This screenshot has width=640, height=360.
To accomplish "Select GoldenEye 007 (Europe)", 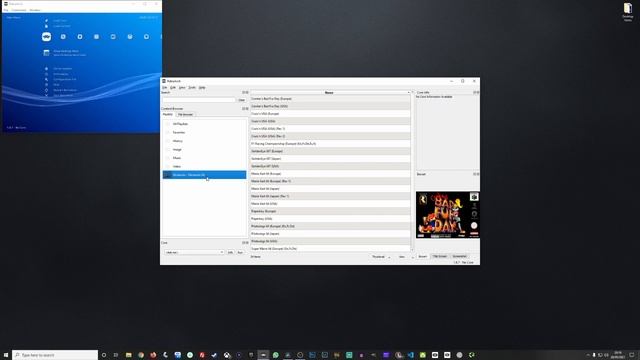I will point(330,151).
